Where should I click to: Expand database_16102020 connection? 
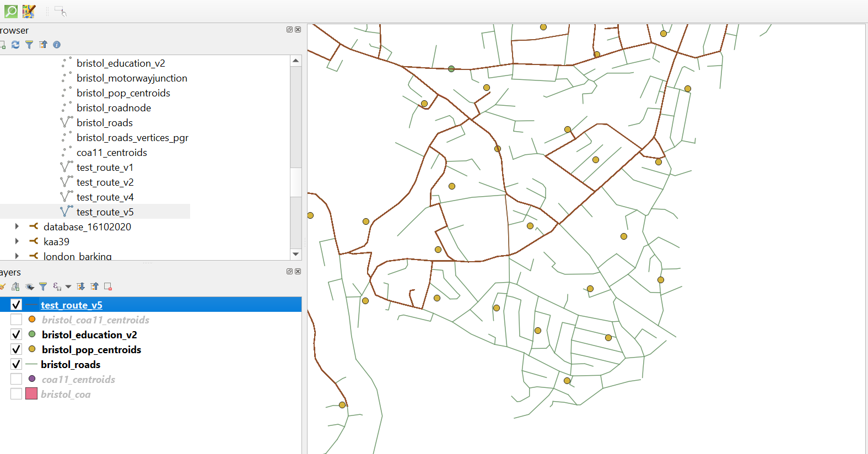(17, 226)
